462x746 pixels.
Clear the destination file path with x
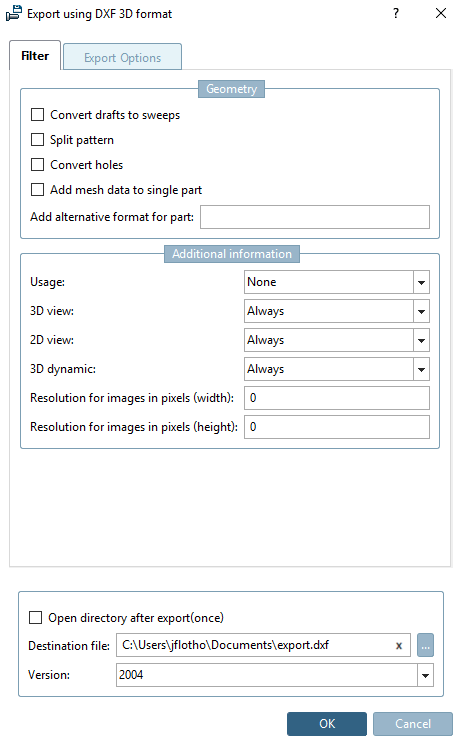click(399, 646)
